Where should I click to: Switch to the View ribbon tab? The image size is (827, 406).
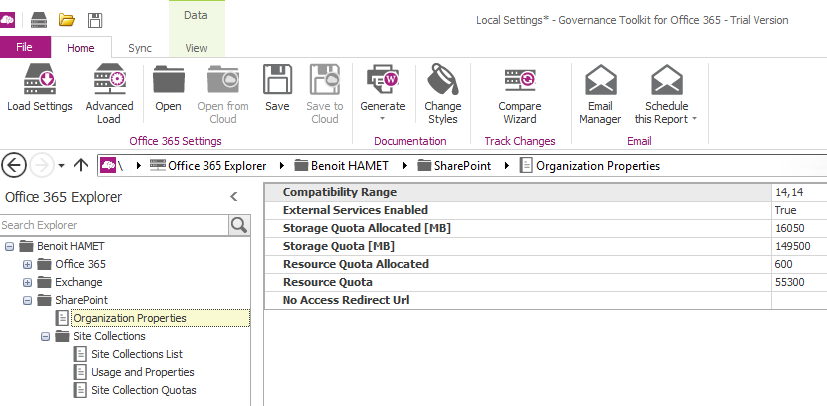click(x=197, y=47)
